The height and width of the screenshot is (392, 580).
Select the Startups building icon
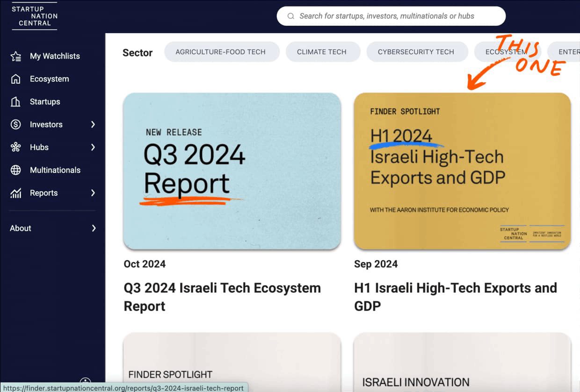pos(16,102)
